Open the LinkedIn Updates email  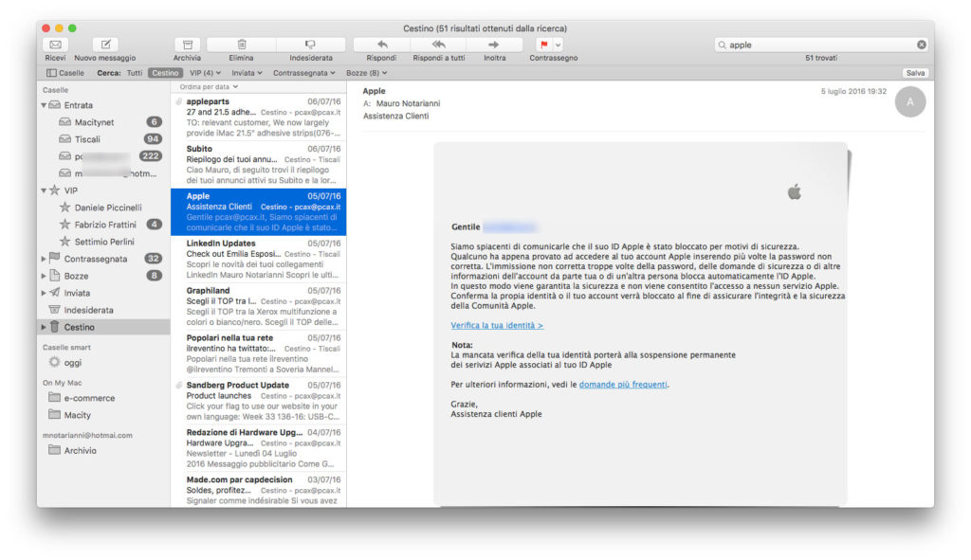pos(259,260)
